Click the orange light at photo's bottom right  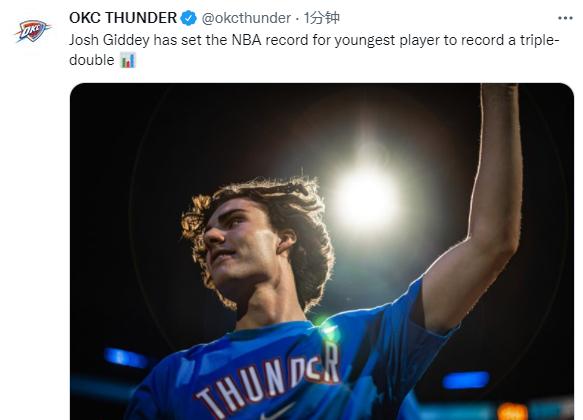[x=512, y=412]
